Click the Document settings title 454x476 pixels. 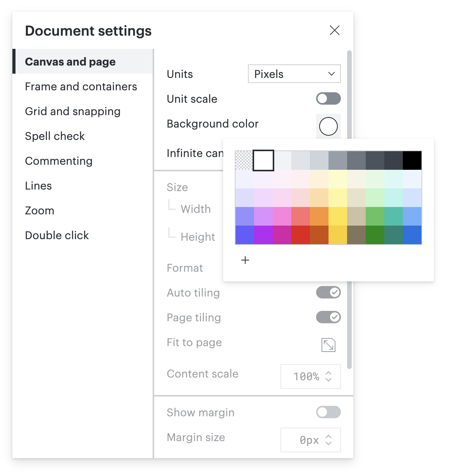[x=88, y=31]
